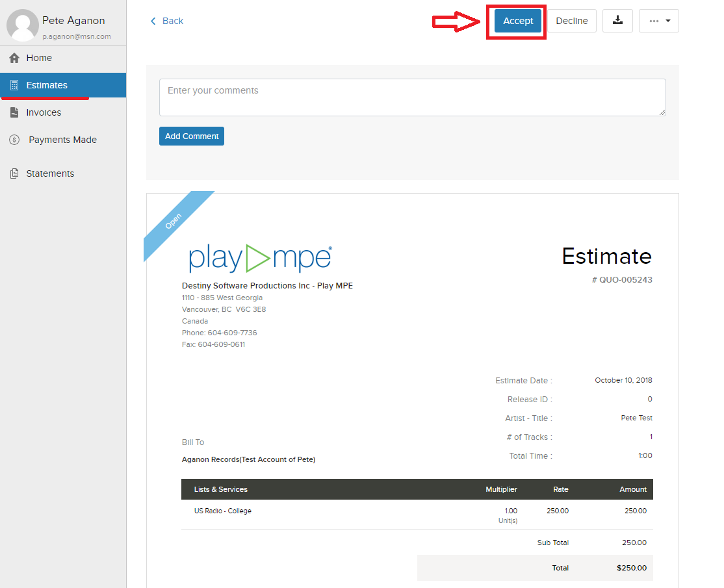
Task: Click the Payments Made dollar icon
Action: coord(14,140)
